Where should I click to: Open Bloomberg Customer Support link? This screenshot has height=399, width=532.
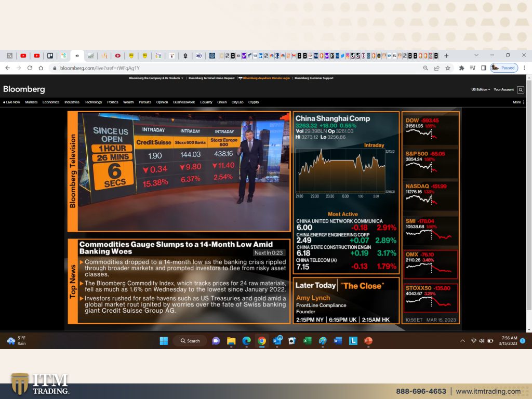point(314,78)
